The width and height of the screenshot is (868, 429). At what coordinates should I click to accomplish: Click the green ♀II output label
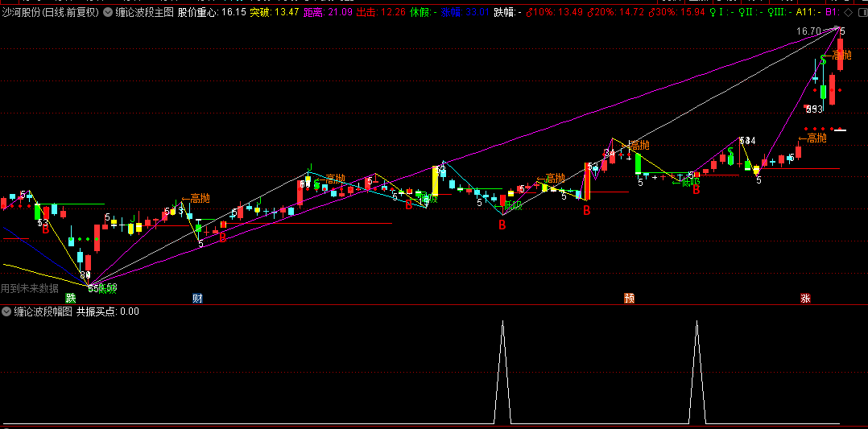click(x=752, y=11)
